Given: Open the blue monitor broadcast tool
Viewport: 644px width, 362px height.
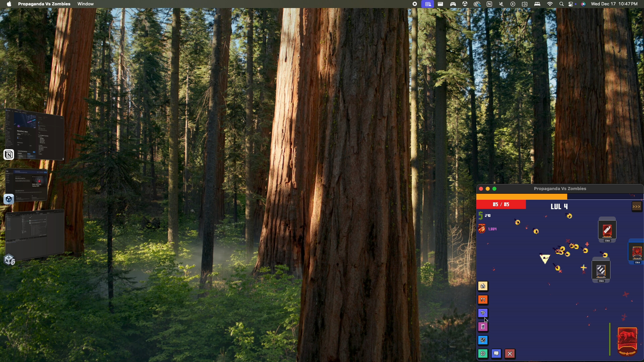Looking at the screenshot, I should 483,340.
